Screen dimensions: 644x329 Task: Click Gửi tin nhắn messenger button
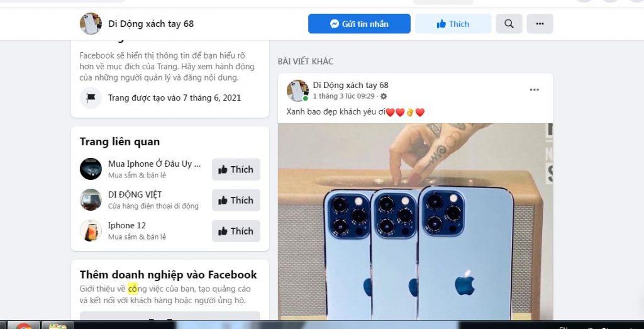(359, 24)
